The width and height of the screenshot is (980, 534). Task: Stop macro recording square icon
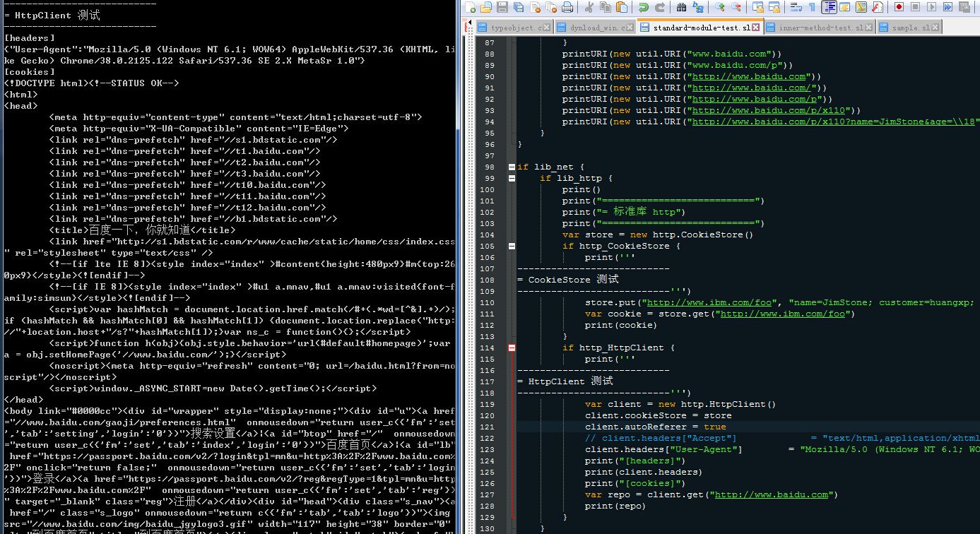click(915, 7)
